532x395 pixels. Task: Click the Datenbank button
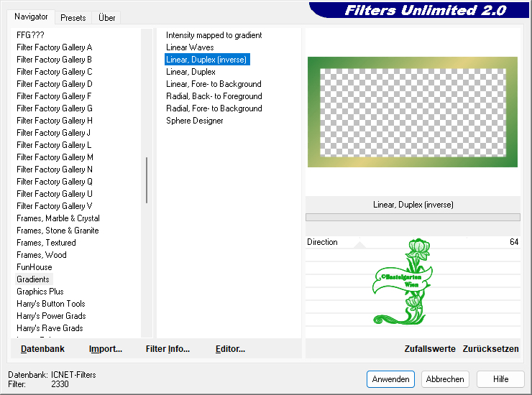tap(42, 349)
